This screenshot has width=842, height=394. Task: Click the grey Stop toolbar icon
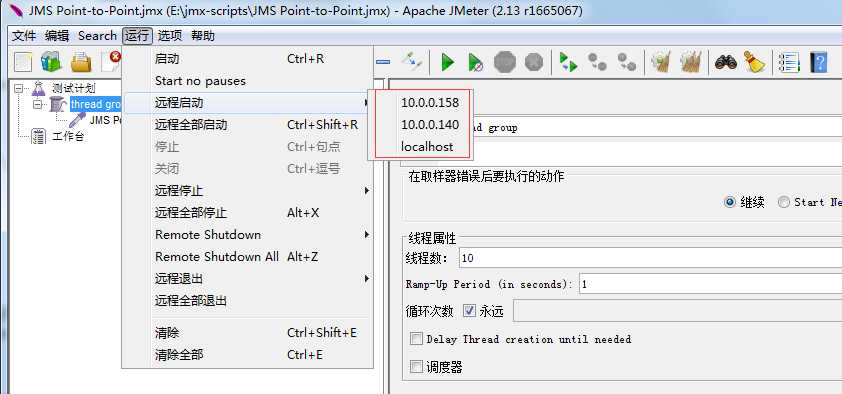pyautogui.click(x=504, y=62)
